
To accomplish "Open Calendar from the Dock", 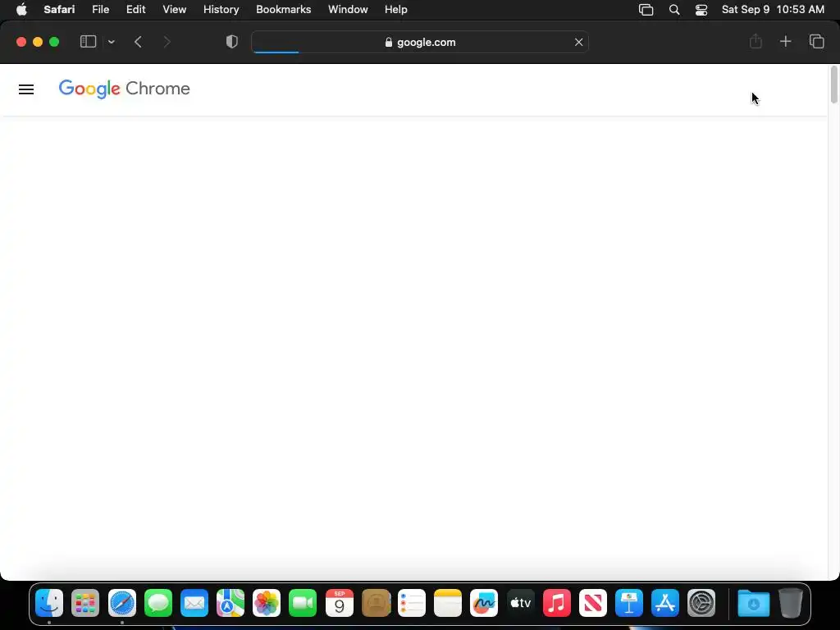I will pyautogui.click(x=339, y=603).
